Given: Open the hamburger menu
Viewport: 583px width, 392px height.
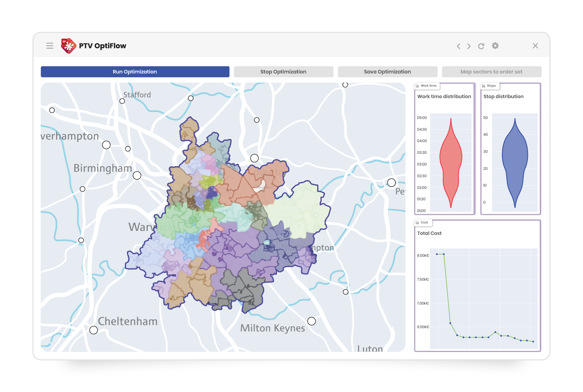Looking at the screenshot, I should pos(50,46).
